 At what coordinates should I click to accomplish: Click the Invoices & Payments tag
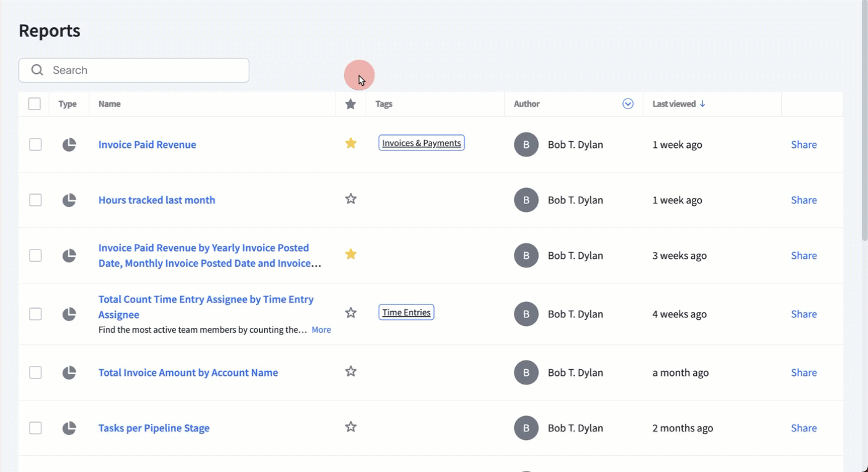pyautogui.click(x=421, y=143)
